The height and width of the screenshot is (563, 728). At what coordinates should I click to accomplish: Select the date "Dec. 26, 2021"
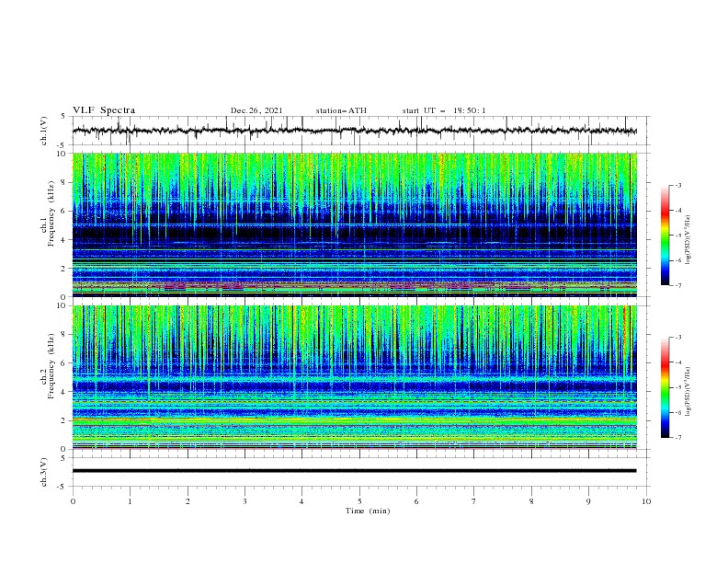(x=256, y=110)
